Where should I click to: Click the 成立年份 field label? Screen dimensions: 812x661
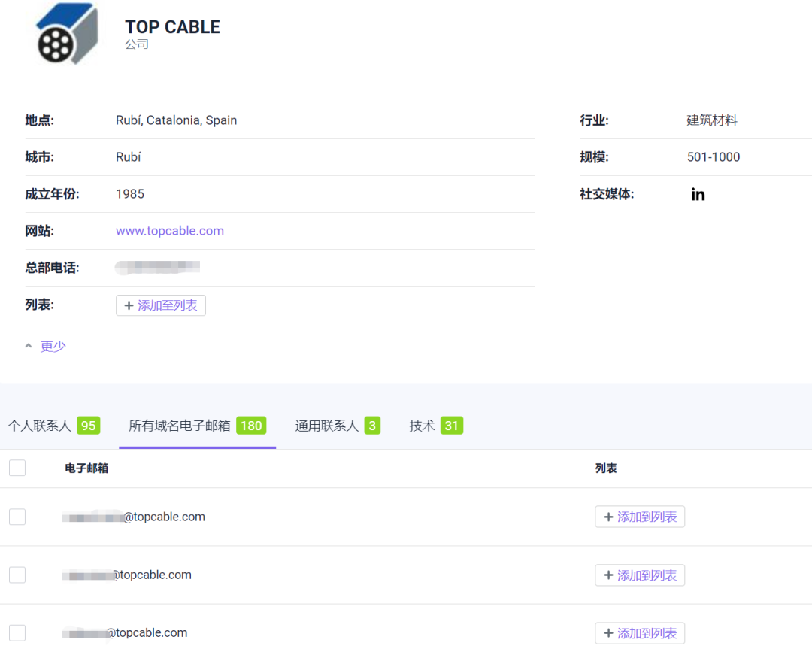53,194
